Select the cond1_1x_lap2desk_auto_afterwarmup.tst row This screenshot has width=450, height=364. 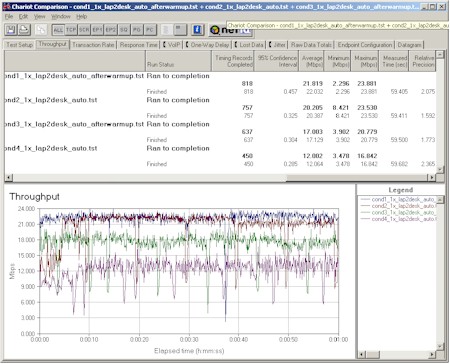point(220,76)
